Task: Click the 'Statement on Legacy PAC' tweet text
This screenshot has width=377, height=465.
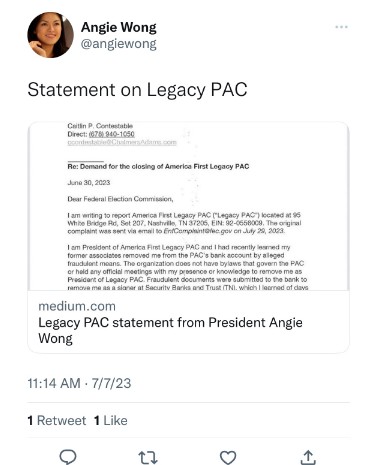Action: point(137,90)
